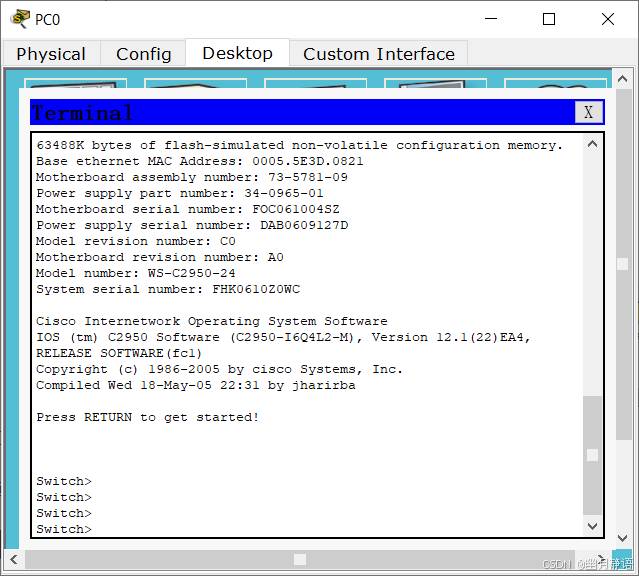Click 'System serial number: FHK0610Z0WC' line

pos(168,289)
